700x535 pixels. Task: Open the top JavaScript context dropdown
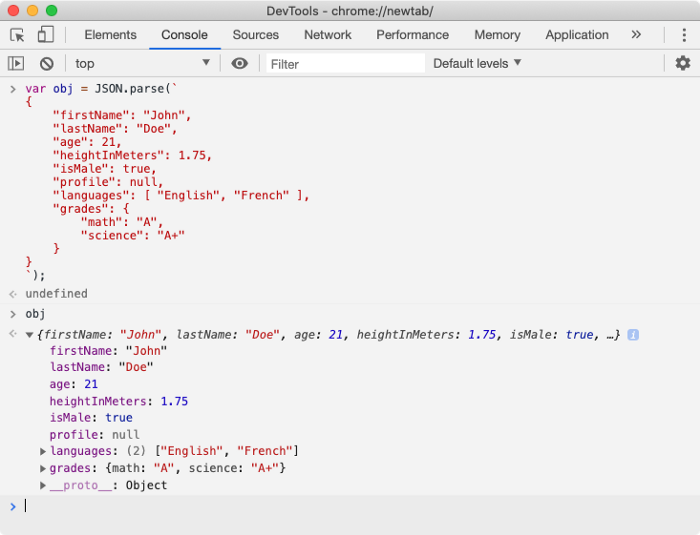tap(142, 63)
